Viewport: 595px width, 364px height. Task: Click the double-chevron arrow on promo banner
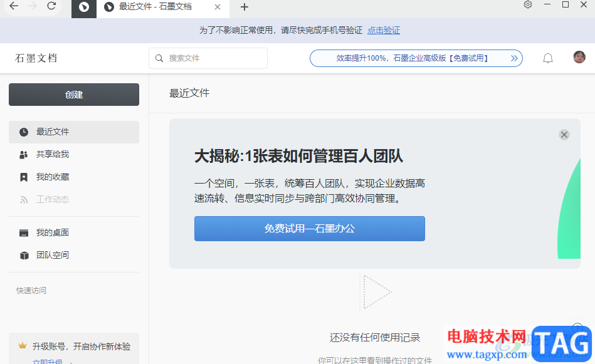coord(514,58)
